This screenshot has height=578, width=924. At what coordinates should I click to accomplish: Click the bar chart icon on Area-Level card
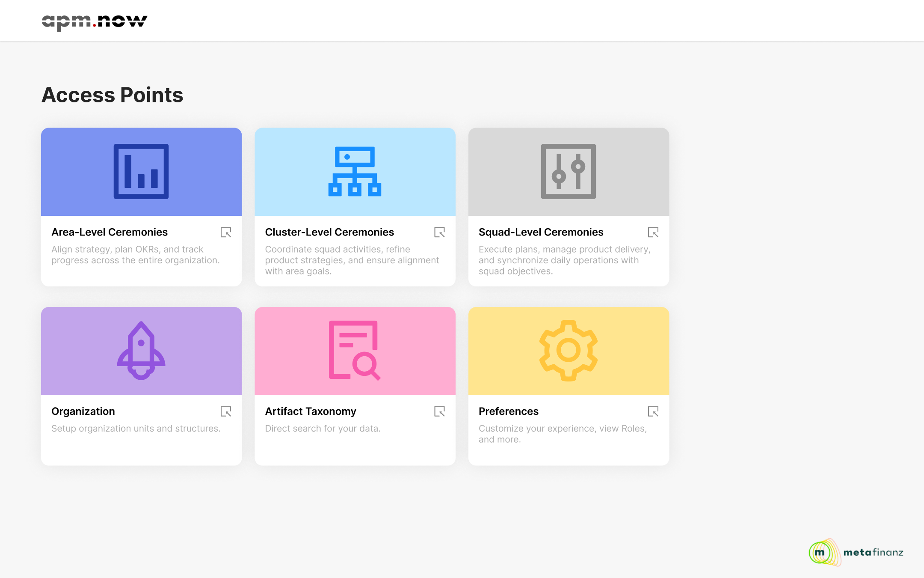pyautogui.click(x=141, y=171)
